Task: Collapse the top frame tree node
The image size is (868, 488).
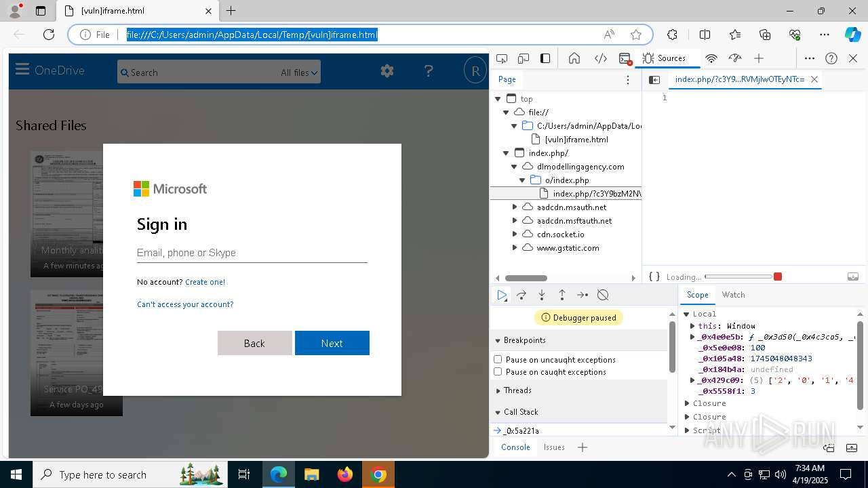Action: (498, 99)
